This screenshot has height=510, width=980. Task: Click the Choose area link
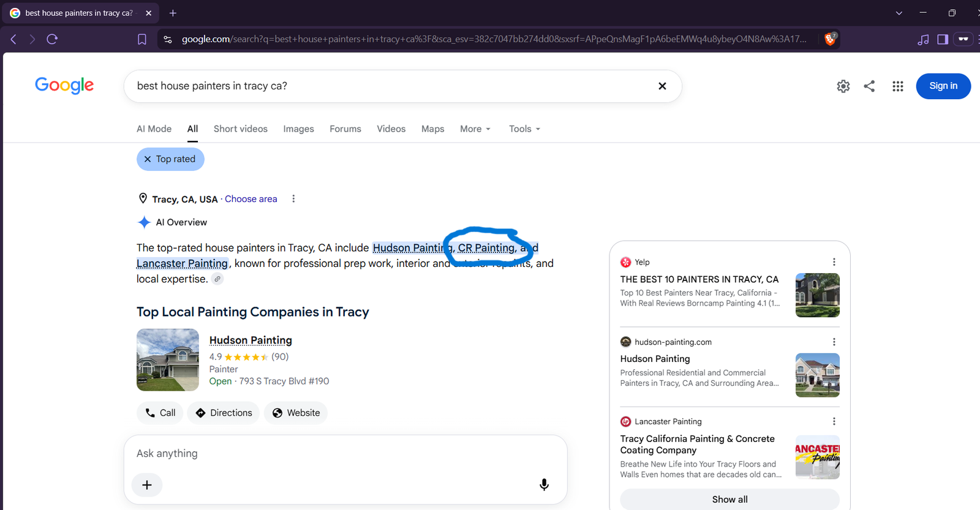tap(251, 199)
